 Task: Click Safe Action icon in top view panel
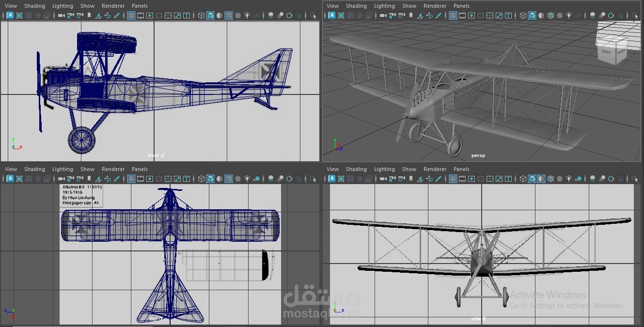pos(177,179)
